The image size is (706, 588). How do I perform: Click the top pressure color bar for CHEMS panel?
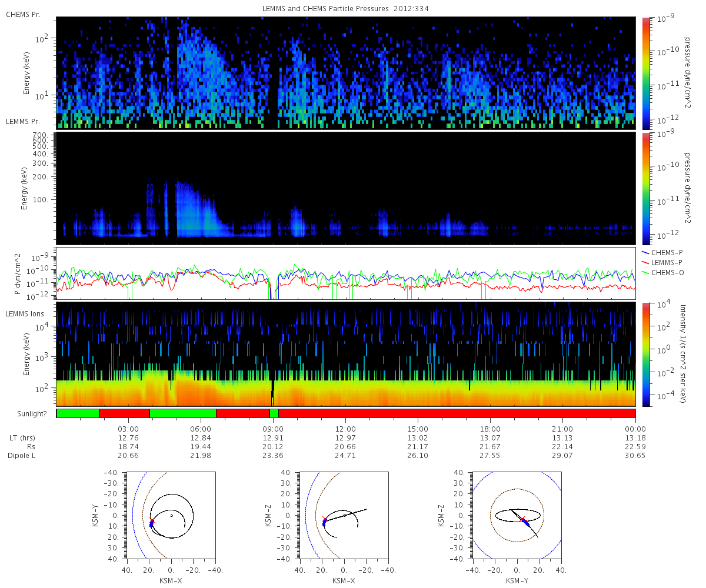645,73
